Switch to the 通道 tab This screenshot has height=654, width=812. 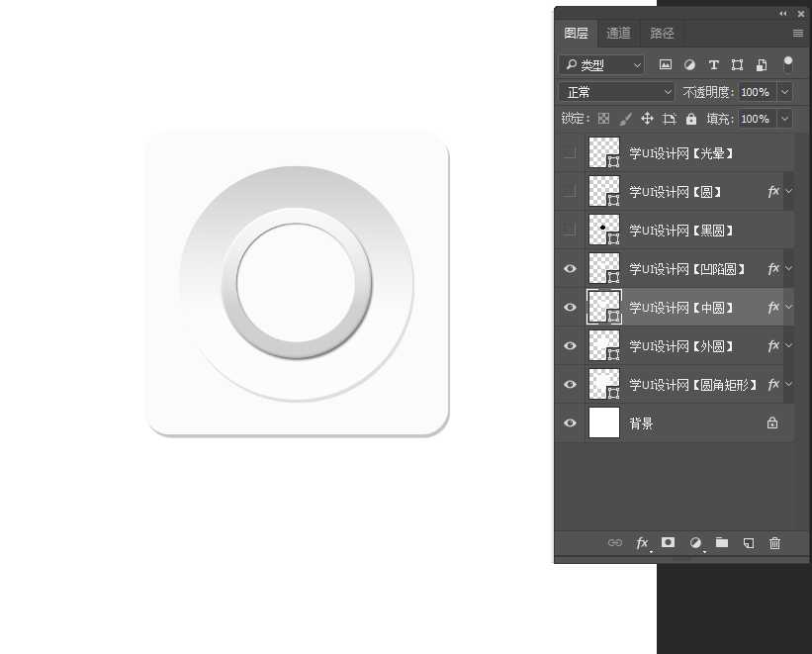coord(619,33)
